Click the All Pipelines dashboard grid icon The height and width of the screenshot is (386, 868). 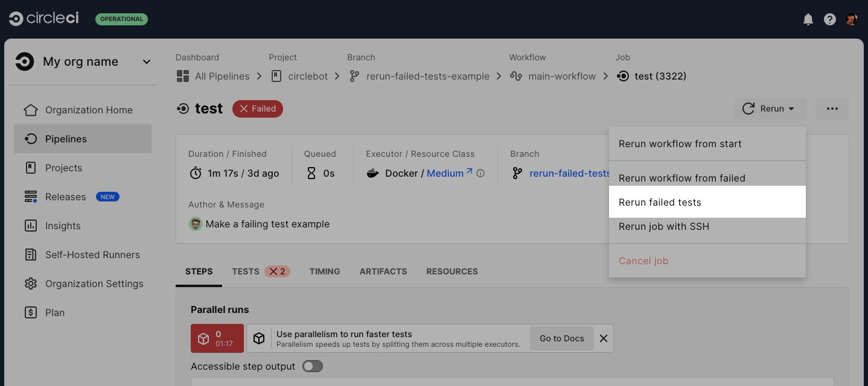point(183,76)
